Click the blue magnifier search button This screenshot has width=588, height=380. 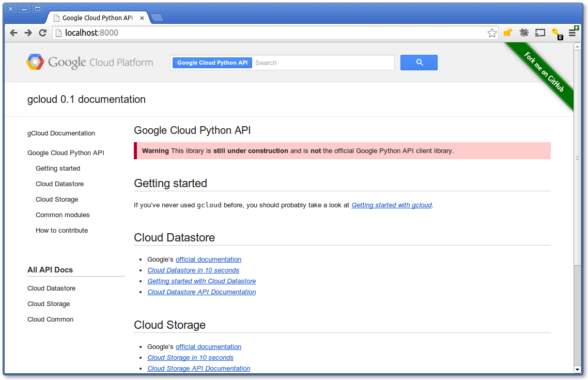point(419,63)
